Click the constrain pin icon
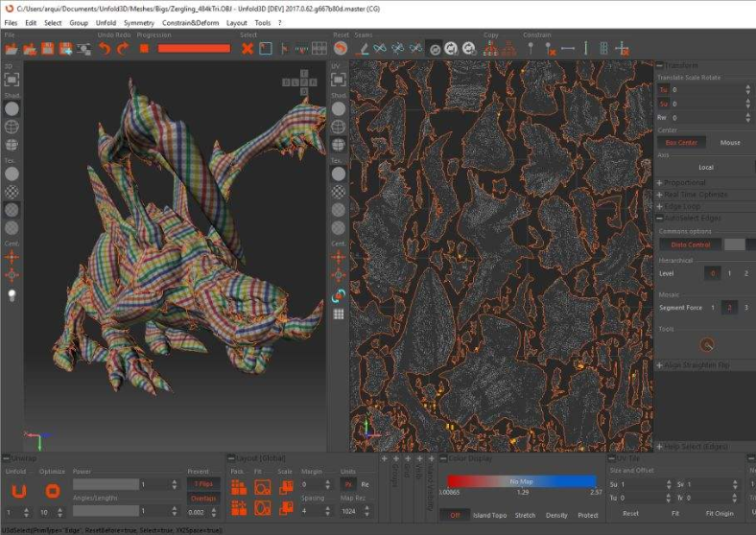Screen dimensions: 756x535 click(x=531, y=49)
